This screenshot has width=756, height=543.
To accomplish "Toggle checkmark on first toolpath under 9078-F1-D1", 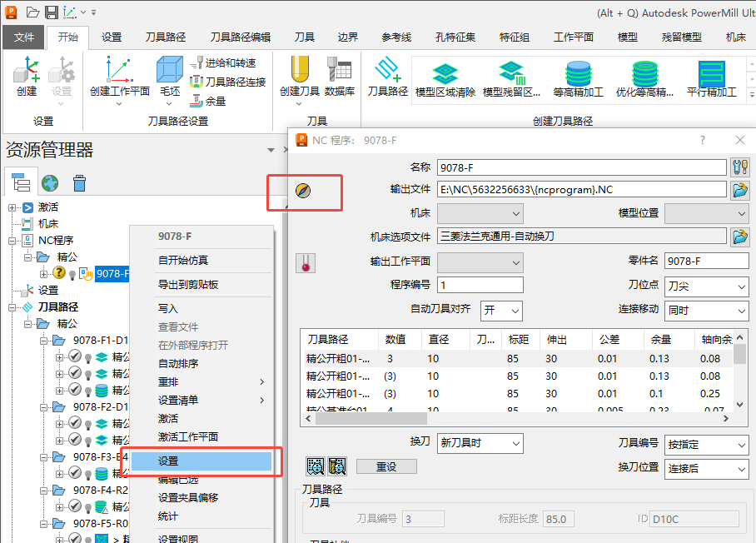I will click(x=74, y=356).
